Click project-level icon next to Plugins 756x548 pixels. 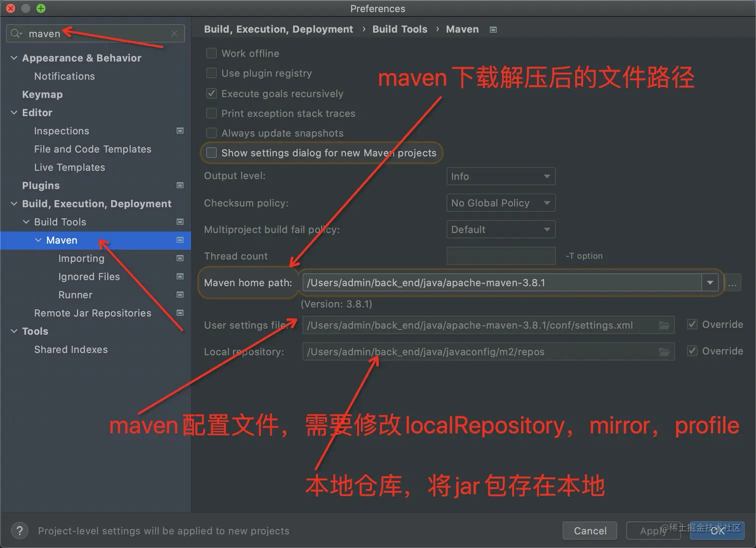coord(180,185)
